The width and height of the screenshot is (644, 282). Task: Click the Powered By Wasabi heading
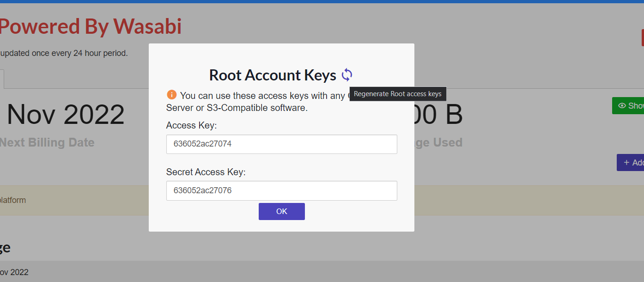coord(91,27)
